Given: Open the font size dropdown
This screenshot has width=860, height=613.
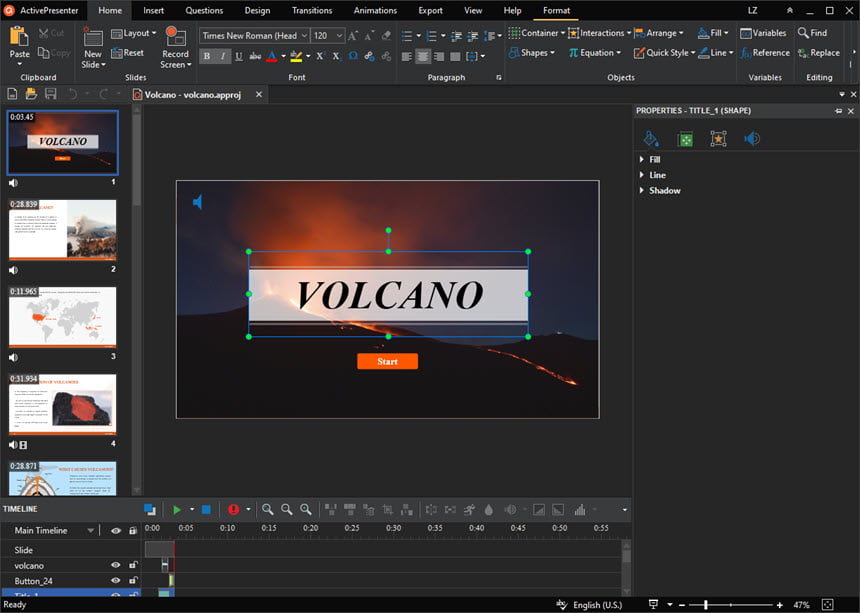Looking at the screenshot, I should pyautogui.click(x=339, y=36).
